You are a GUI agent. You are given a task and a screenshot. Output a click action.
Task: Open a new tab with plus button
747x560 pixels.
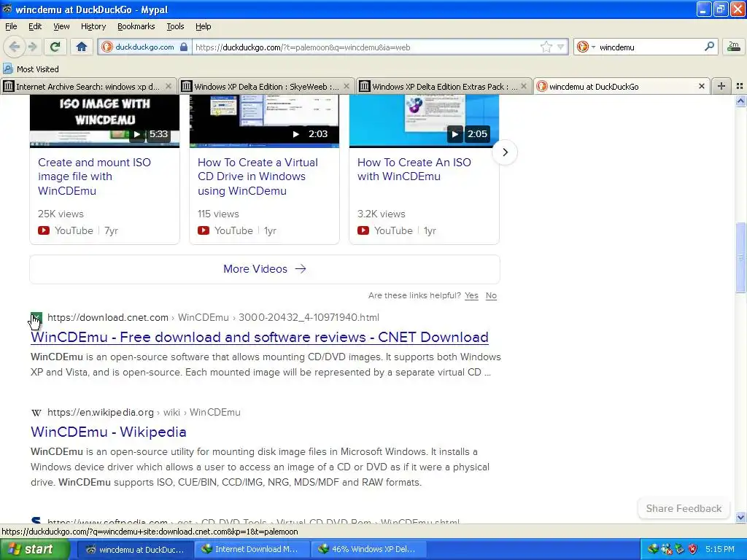(721, 86)
